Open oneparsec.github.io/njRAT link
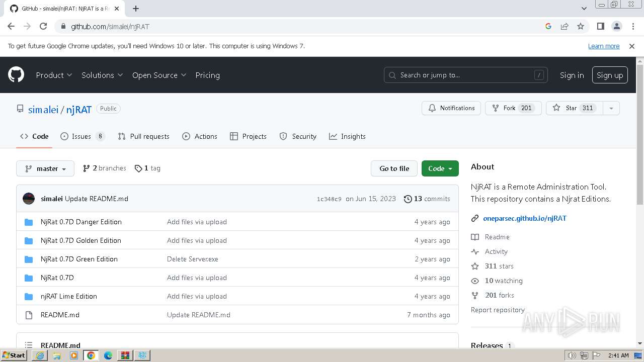Screen dimensions: 644x362 point(525,218)
